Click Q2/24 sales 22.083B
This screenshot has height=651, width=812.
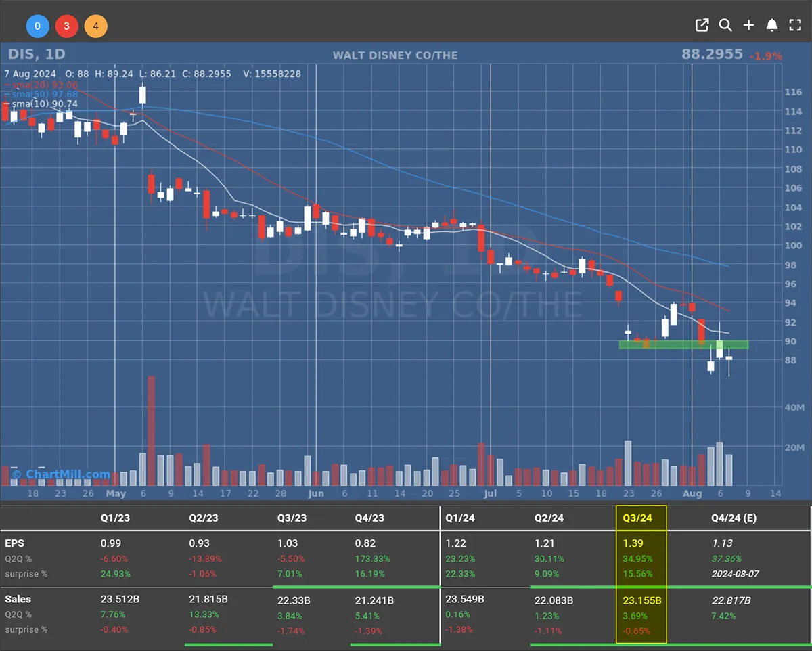click(x=554, y=600)
